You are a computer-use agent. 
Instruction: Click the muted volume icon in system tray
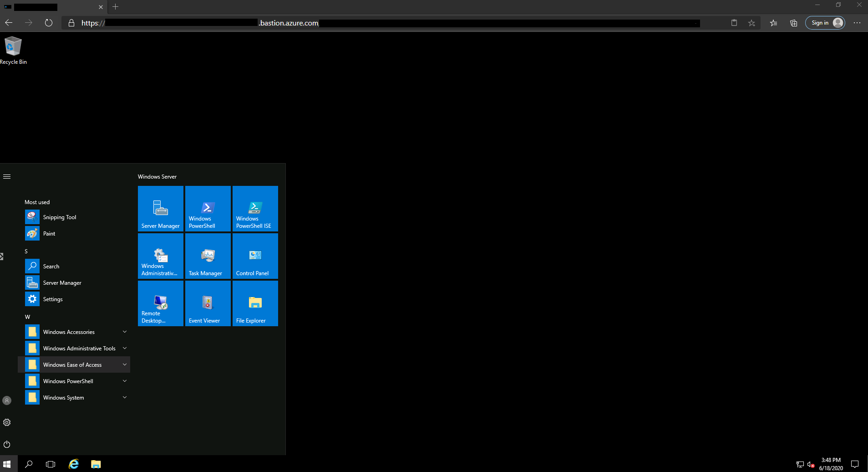811,464
